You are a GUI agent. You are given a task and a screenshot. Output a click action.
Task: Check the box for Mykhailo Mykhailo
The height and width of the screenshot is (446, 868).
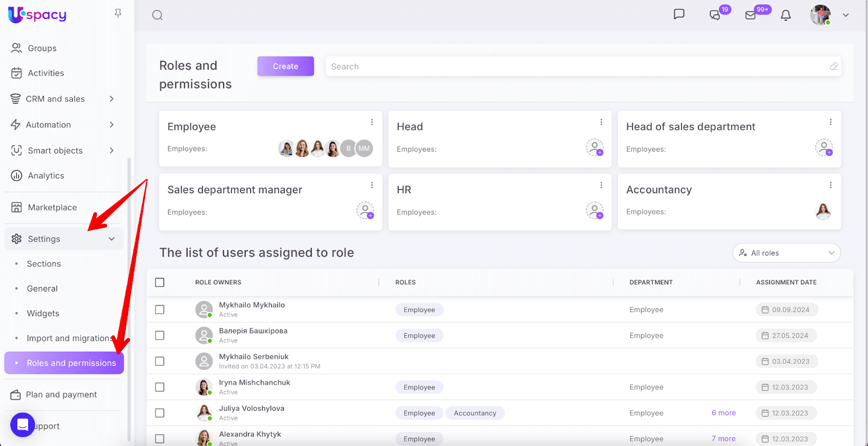[159, 309]
